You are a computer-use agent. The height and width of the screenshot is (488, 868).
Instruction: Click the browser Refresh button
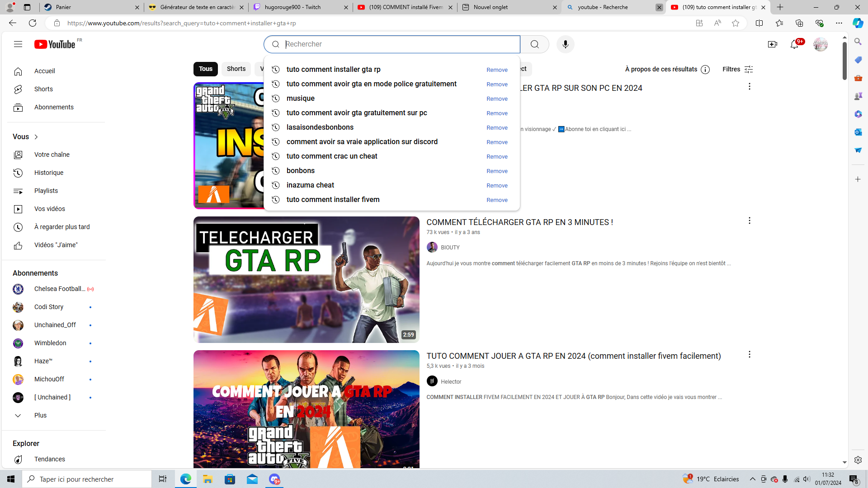[33, 23]
